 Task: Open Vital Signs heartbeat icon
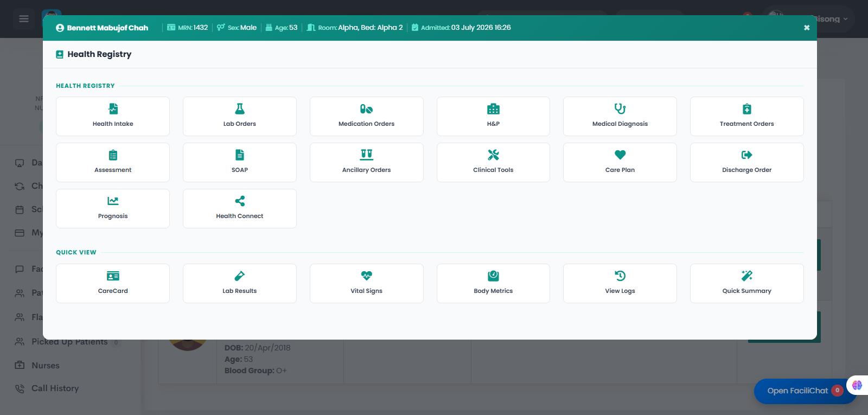coord(366,276)
